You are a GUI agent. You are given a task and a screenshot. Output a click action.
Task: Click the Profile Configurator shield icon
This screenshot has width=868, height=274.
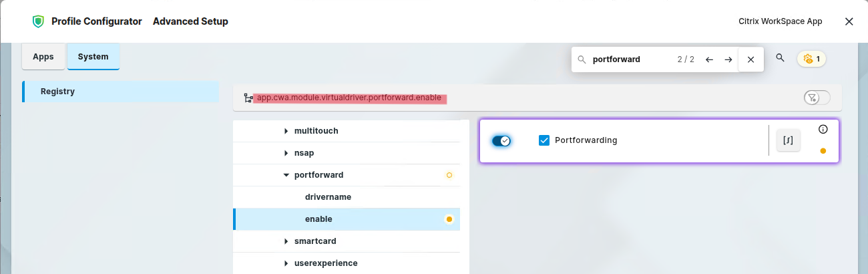38,21
